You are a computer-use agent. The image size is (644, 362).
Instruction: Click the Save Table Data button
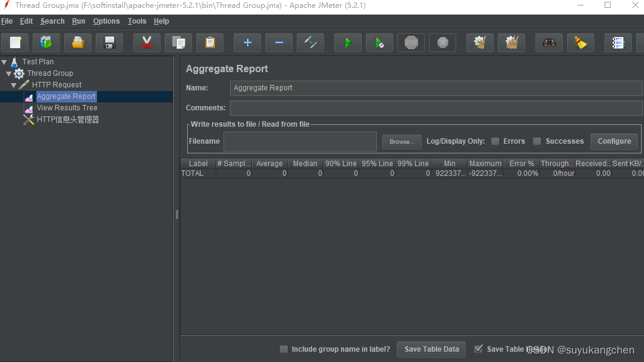[431, 349]
